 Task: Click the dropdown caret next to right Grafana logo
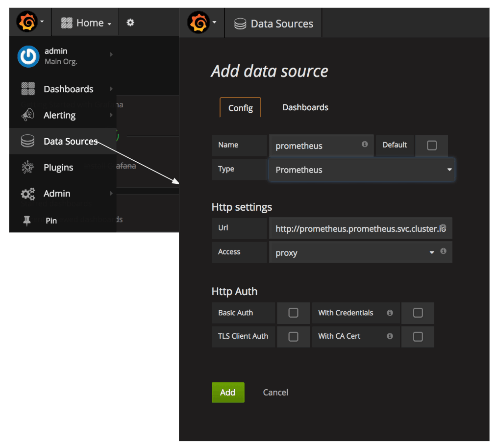coord(214,22)
